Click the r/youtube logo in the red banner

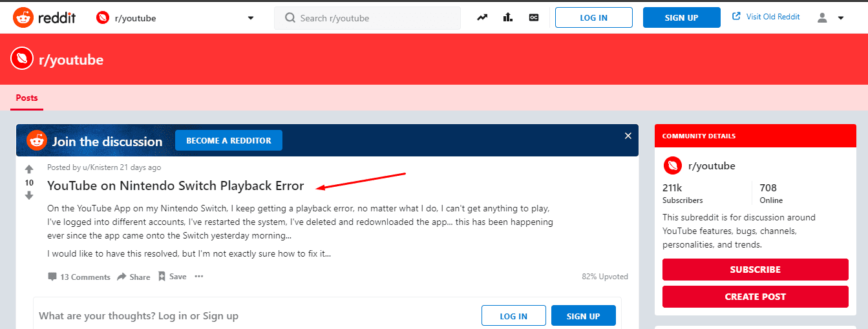coord(22,59)
